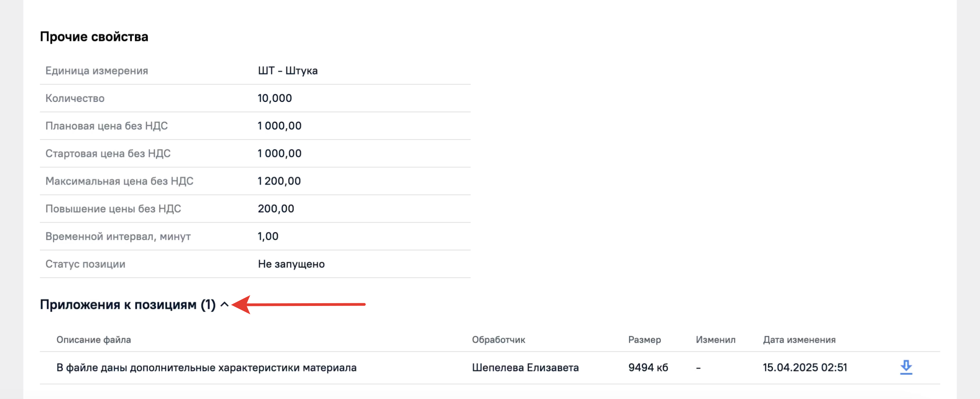The height and width of the screenshot is (399, 980).
Task: Select the file size value 9494 кб
Action: [648, 367]
